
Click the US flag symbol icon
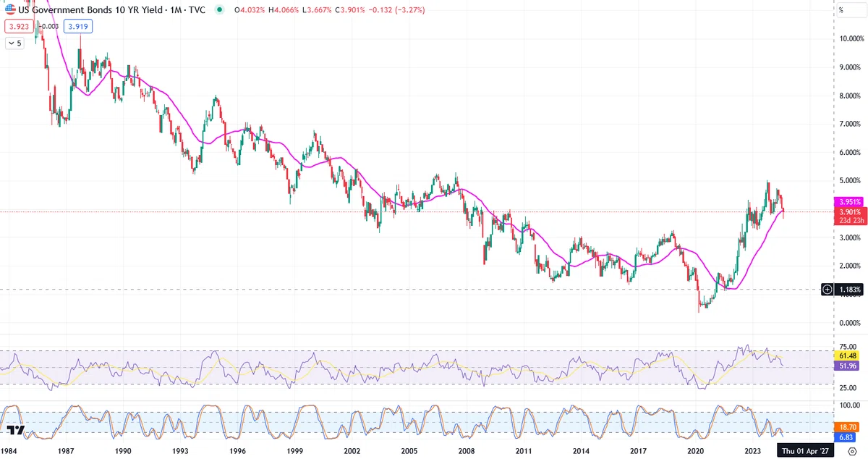[9, 10]
